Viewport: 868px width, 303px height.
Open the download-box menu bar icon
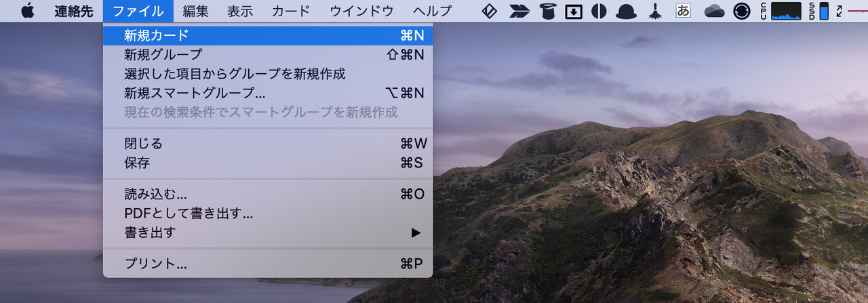[574, 11]
